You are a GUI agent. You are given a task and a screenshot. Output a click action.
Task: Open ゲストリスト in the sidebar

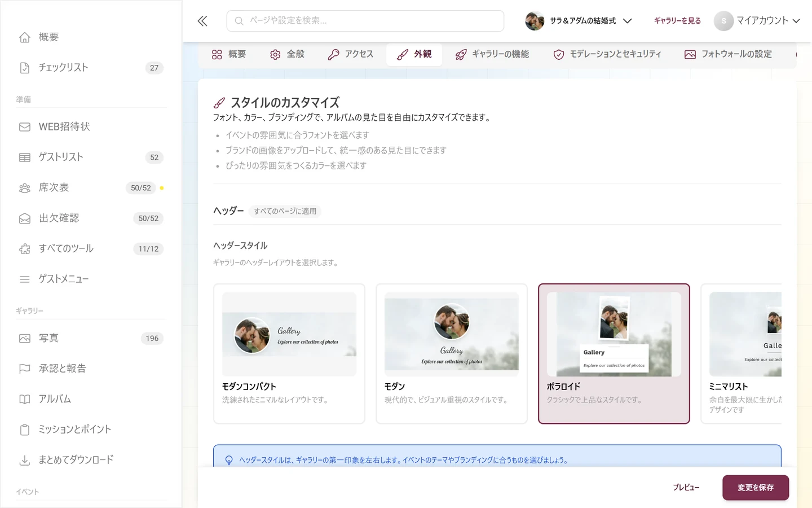[x=91, y=157]
